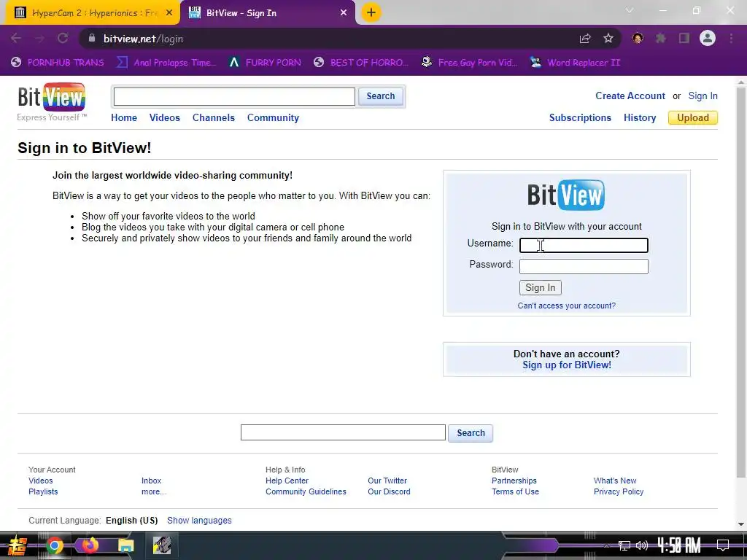Focus the Username input field
The width and height of the screenshot is (747, 560).
[x=584, y=245]
